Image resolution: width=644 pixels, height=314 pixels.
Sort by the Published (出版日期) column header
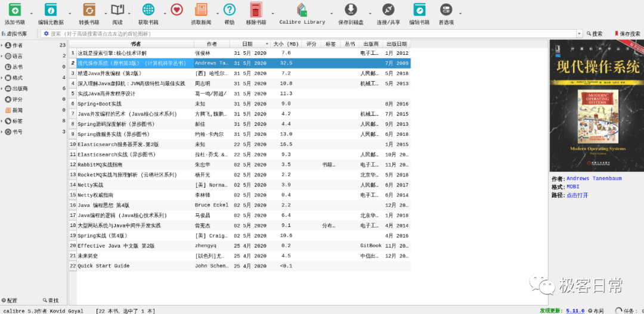point(397,44)
